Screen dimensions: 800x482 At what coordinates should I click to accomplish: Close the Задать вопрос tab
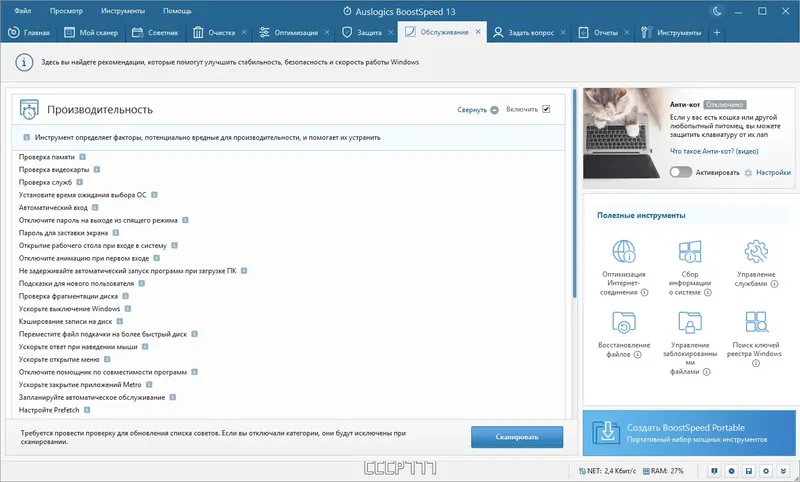(x=563, y=32)
